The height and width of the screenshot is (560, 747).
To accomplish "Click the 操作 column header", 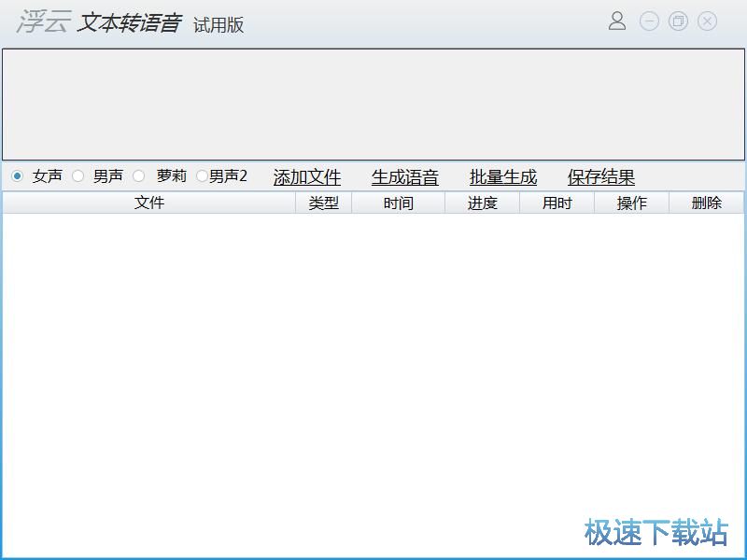I will 632,203.
